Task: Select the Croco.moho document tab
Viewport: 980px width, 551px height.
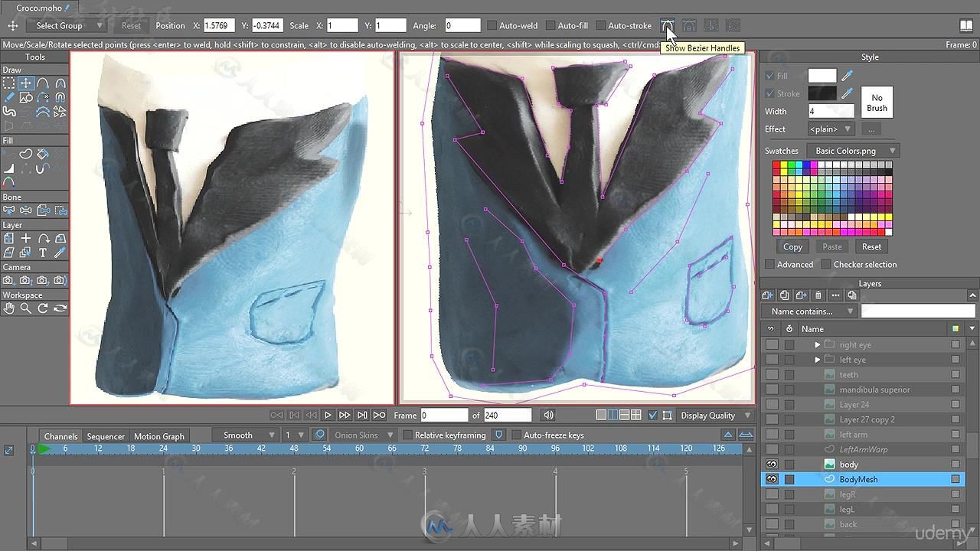Action: 42,8
